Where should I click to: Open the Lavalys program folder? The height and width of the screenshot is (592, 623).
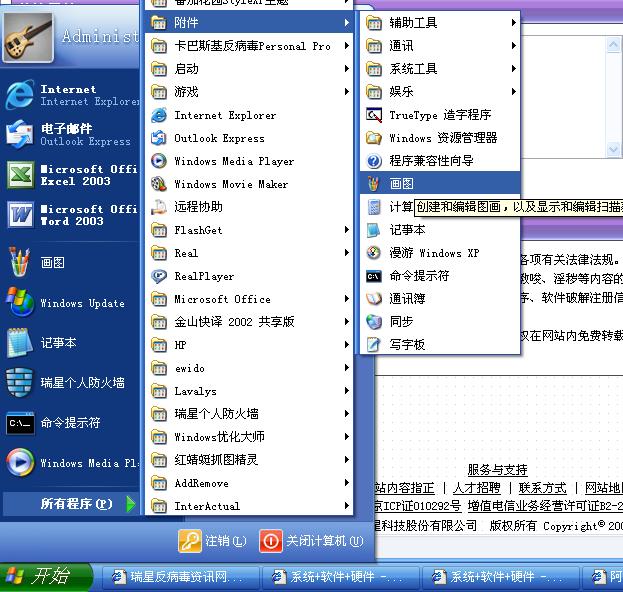(x=249, y=391)
